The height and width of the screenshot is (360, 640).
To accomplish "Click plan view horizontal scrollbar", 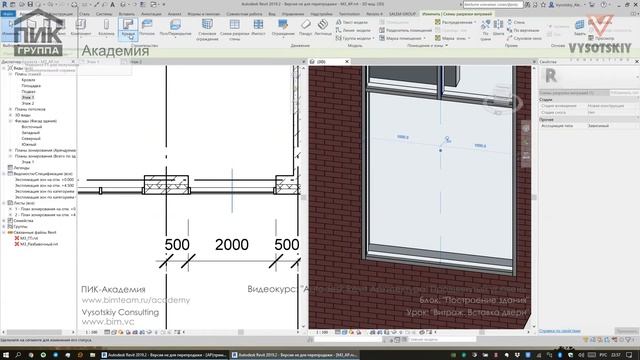I will 241,332.
